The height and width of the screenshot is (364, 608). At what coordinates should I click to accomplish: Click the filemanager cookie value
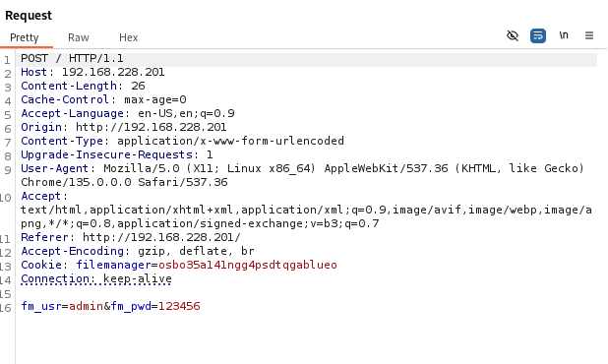click(x=248, y=265)
